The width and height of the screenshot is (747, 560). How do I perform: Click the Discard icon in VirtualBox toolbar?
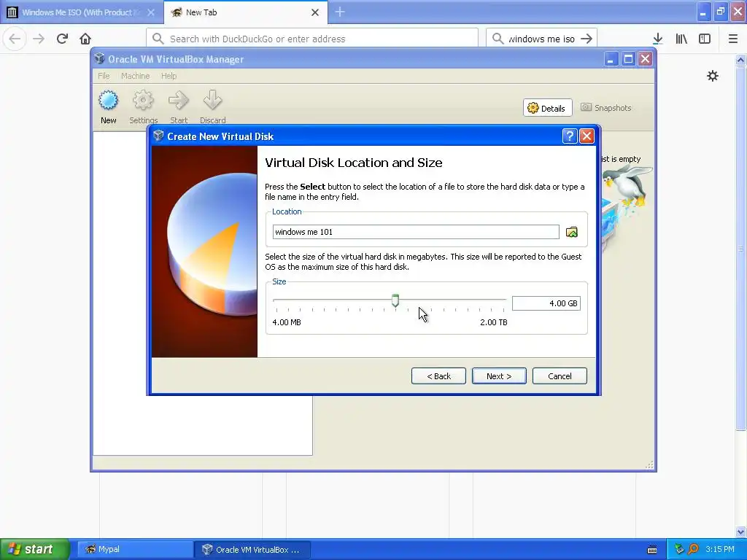click(x=212, y=101)
